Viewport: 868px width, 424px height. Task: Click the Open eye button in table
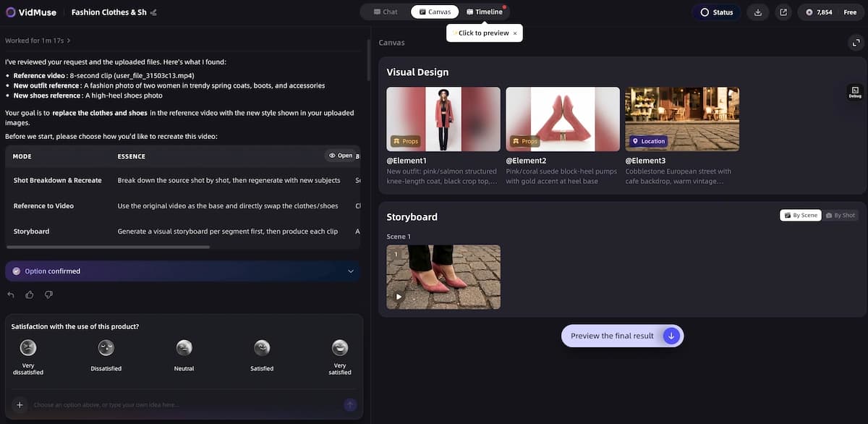coord(340,156)
